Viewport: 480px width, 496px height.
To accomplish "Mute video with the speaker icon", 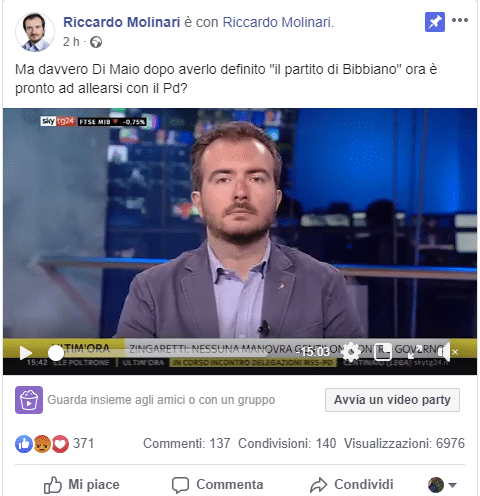I will click(444, 352).
